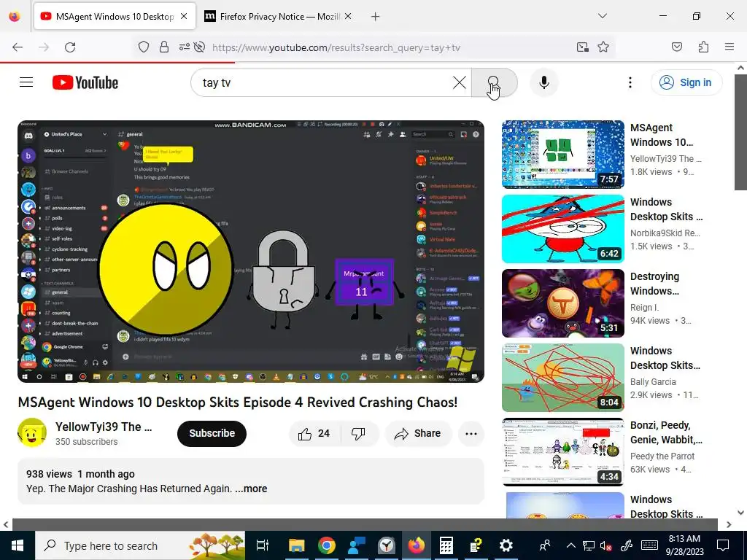Open the YouTube hamburger guide menu
This screenshot has height=560, width=747.
click(26, 82)
